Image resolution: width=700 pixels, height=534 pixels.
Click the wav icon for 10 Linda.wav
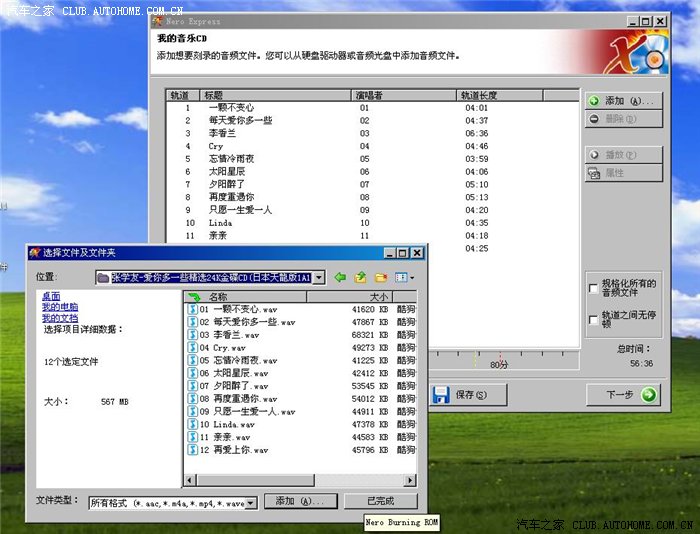(x=192, y=425)
